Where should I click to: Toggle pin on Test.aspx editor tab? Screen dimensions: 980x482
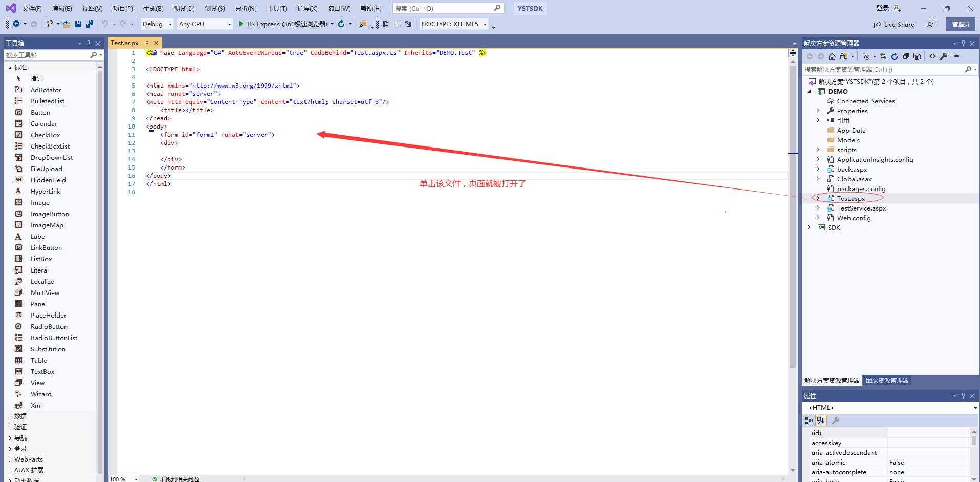coord(147,43)
